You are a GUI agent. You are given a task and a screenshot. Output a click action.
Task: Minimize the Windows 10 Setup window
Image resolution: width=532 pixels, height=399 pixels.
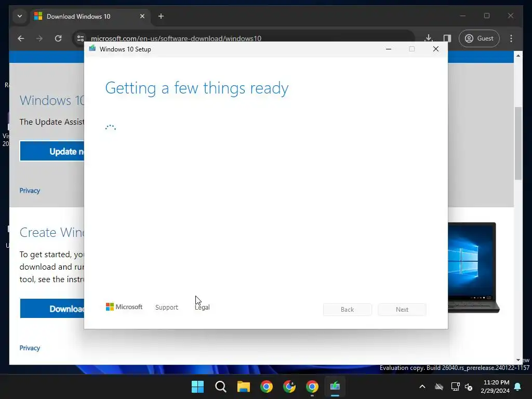point(389,49)
